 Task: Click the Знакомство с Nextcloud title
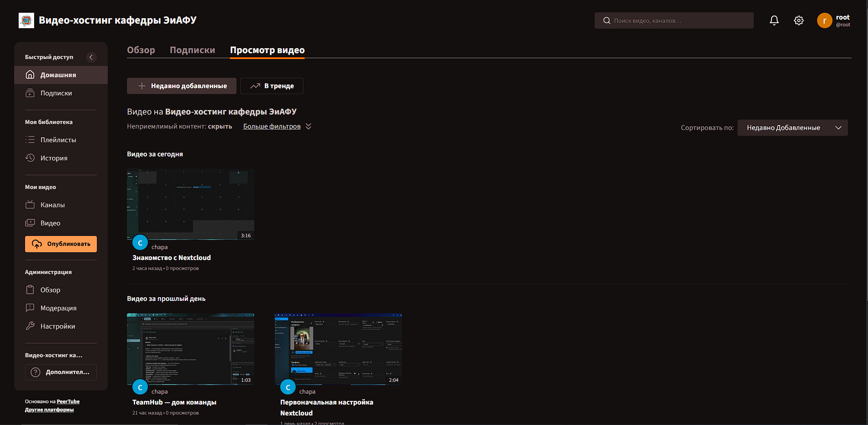click(172, 258)
